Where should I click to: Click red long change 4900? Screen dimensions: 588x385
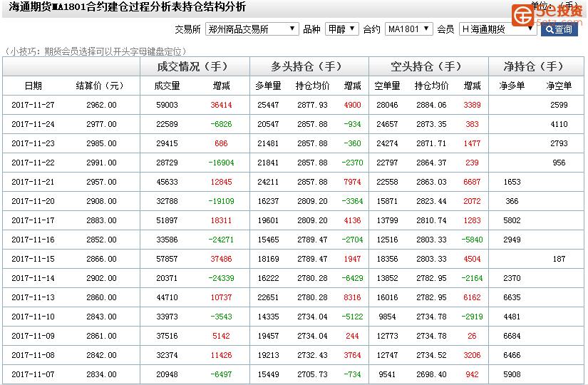click(353, 105)
